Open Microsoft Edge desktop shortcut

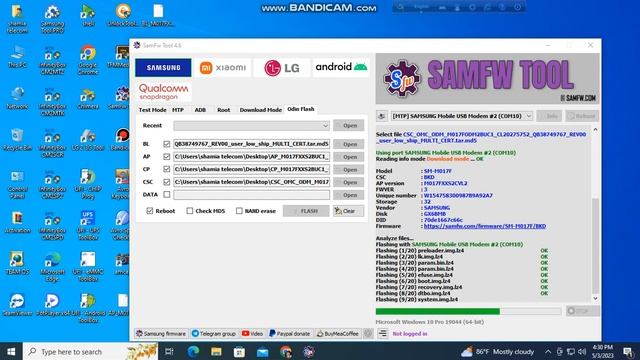53,267
